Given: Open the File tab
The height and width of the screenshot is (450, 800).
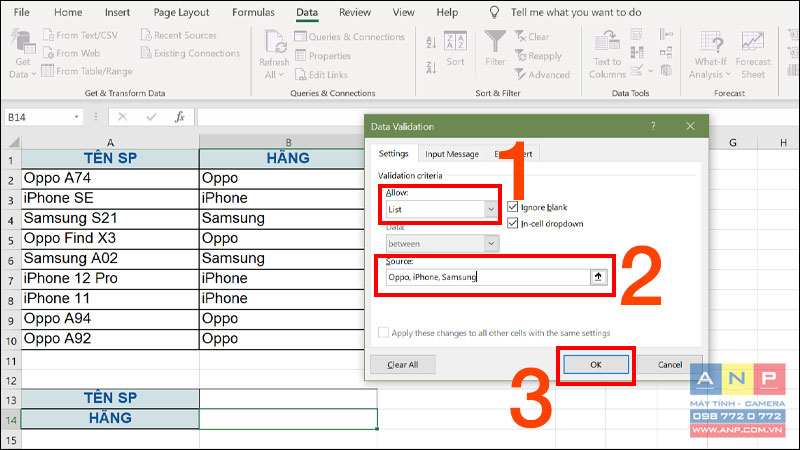Looking at the screenshot, I should tap(21, 12).
